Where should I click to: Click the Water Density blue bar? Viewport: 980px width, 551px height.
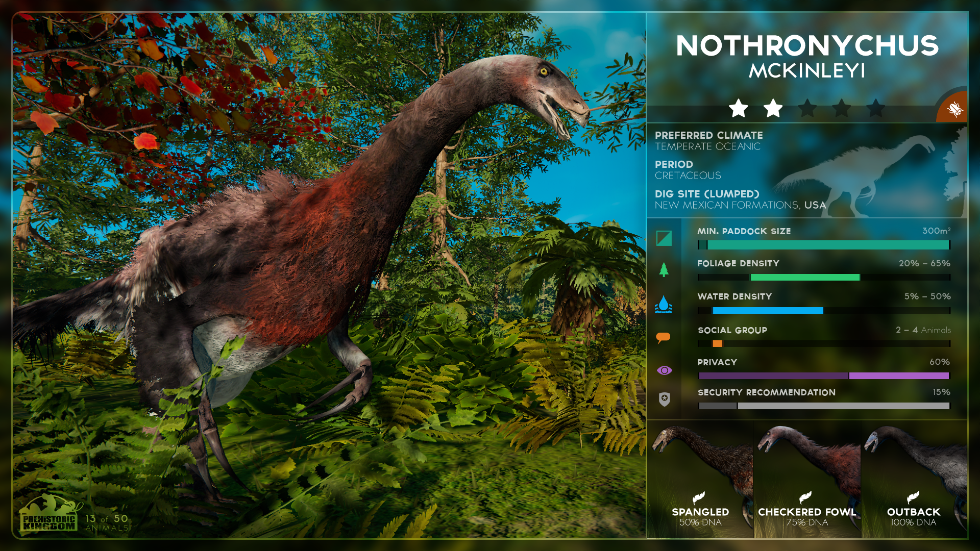pos(767,310)
